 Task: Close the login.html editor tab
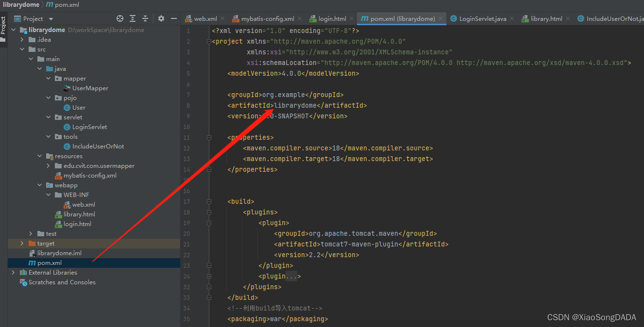click(352, 18)
